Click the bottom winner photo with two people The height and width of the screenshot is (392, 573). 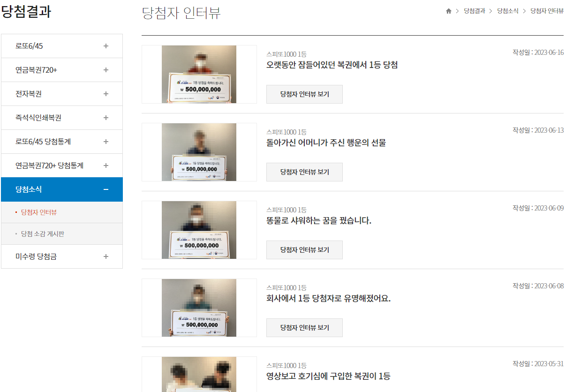coord(199,374)
